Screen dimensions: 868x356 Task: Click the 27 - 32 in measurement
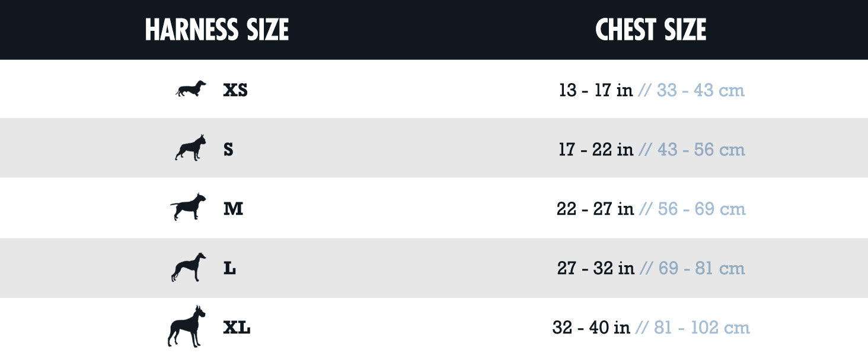coord(596,269)
